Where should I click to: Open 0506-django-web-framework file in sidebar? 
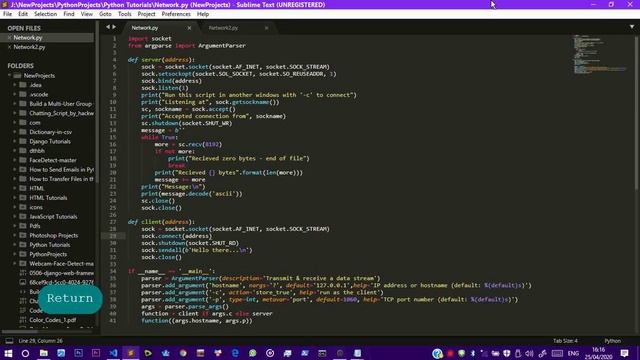point(62,273)
